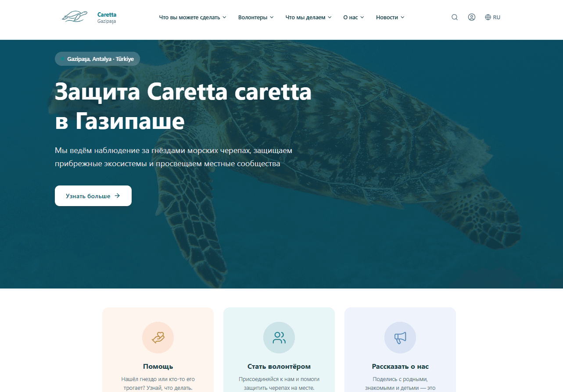Expand the О нас dropdown menu
Image resolution: width=563 pixels, height=392 pixels.
click(354, 18)
